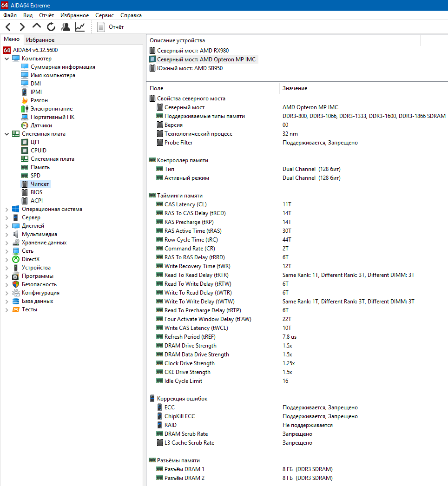Click the up-level arrow toolbar icon
This screenshot has width=448, height=486.
(x=37, y=26)
